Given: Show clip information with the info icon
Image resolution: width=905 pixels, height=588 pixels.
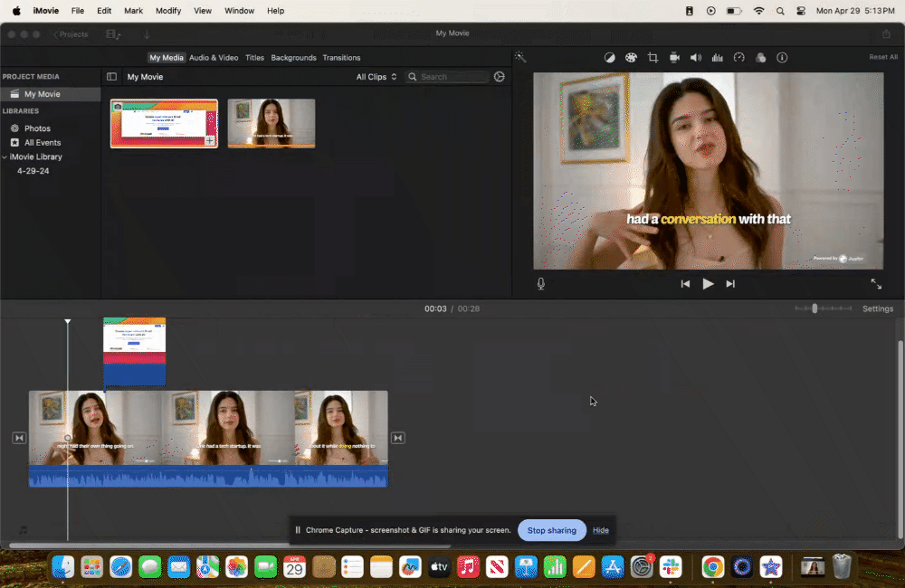Looking at the screenshot, I should (x=782, y=58).
